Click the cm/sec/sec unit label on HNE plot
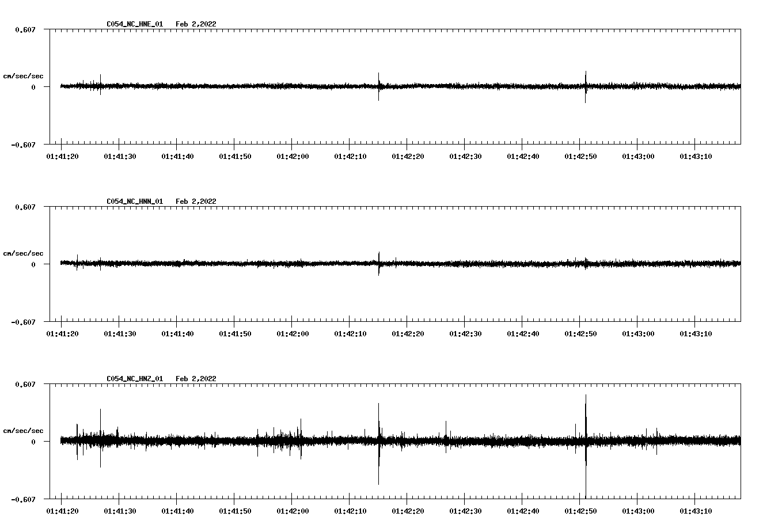 (23, 76)
